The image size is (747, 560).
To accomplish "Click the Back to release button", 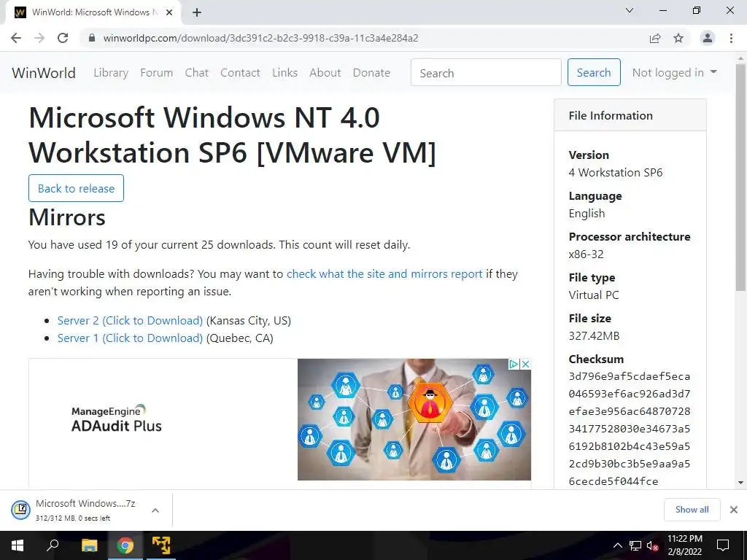I will click(x=76, y=188).
